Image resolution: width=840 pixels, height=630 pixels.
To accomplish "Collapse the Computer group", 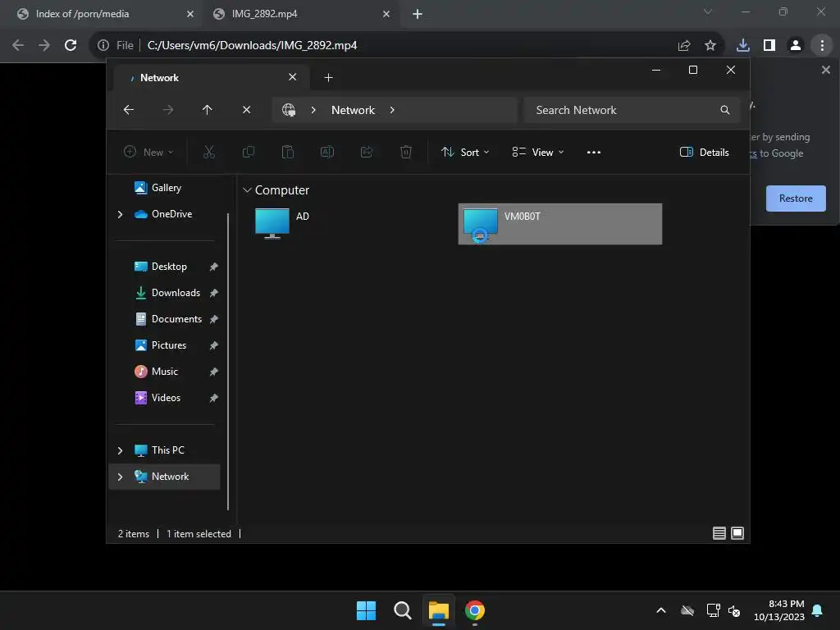I will [x=247, y=190].
